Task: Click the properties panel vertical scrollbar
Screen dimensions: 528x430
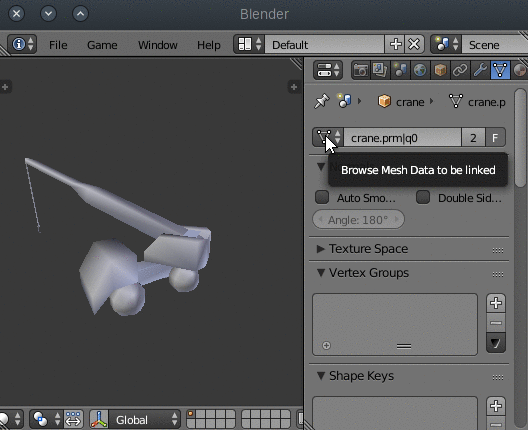Action: click(x=520, y=137)
